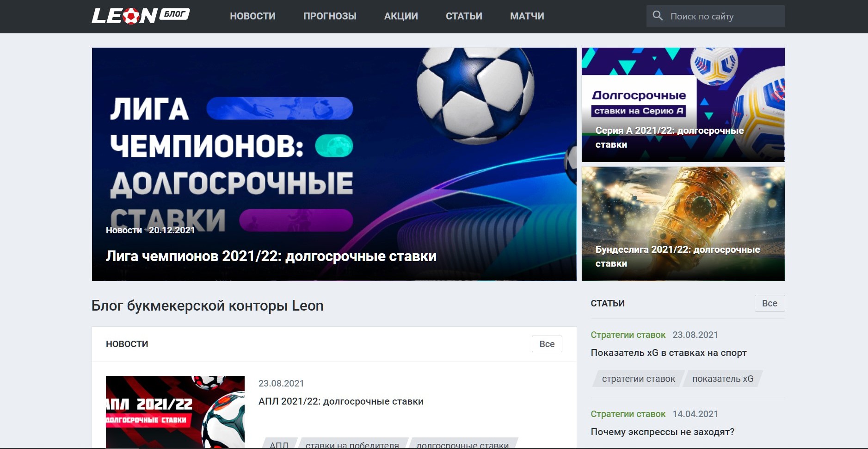
Task: Click the СТАТЬИ sidebar heading
Action: (608, 303)
